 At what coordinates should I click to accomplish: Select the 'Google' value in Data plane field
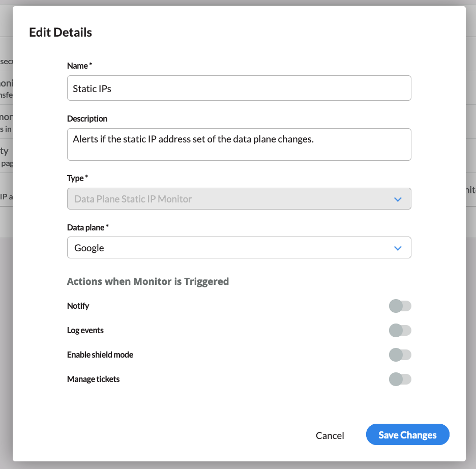(90, 248)
